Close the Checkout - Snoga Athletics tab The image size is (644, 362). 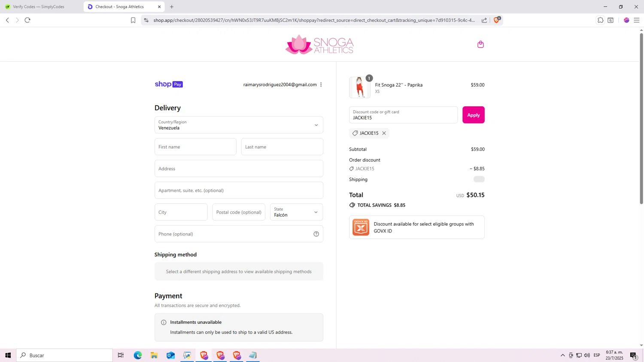159,7
